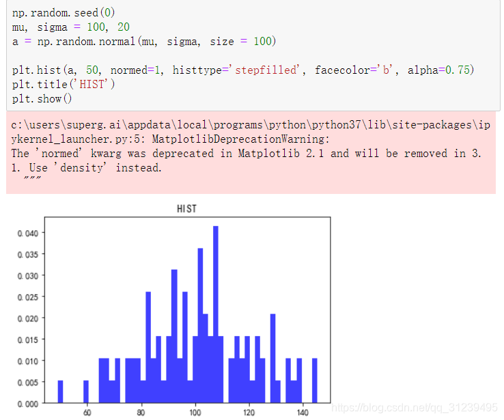Click the y-axis label 0.010
The width and height of the screenshot is (504, 420).
click(27, 361)
